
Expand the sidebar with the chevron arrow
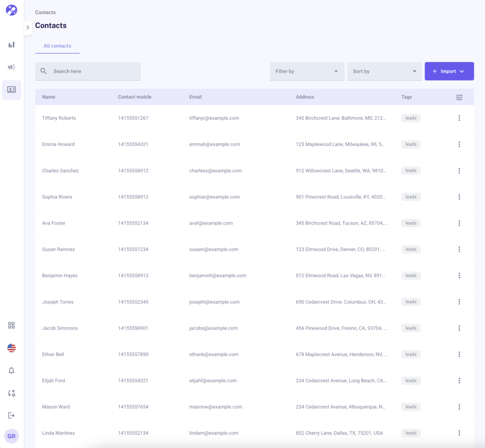click(x=28, y=27)
